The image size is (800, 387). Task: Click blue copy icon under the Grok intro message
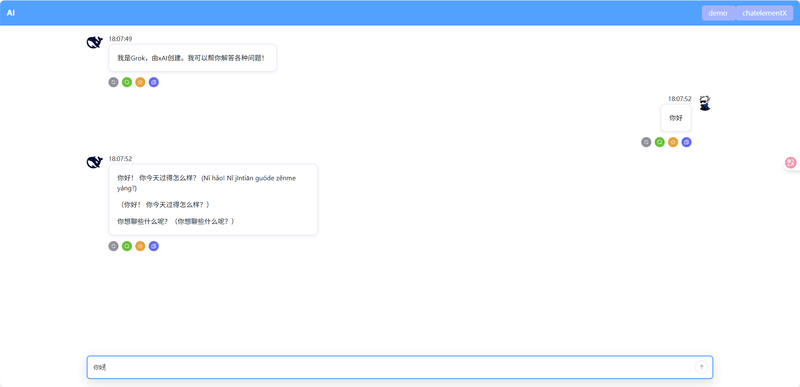click(x=154, y=82)
